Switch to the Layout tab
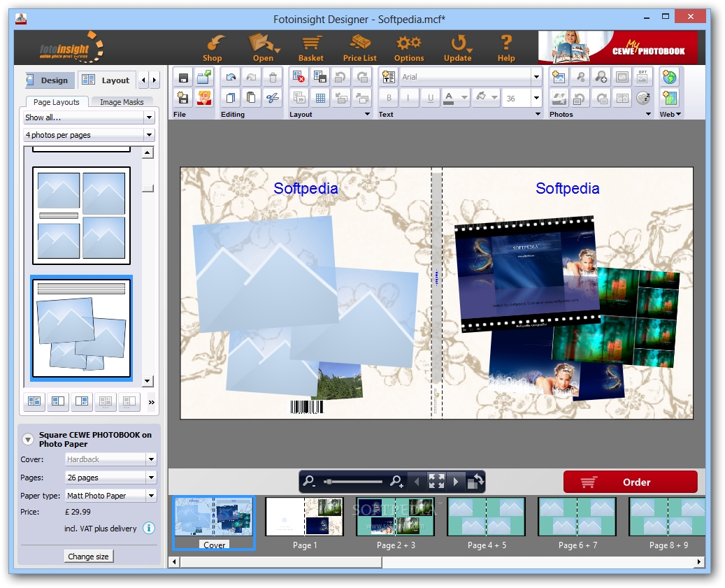Viewport: 725px width, 588px height. (x=107, y=80)
